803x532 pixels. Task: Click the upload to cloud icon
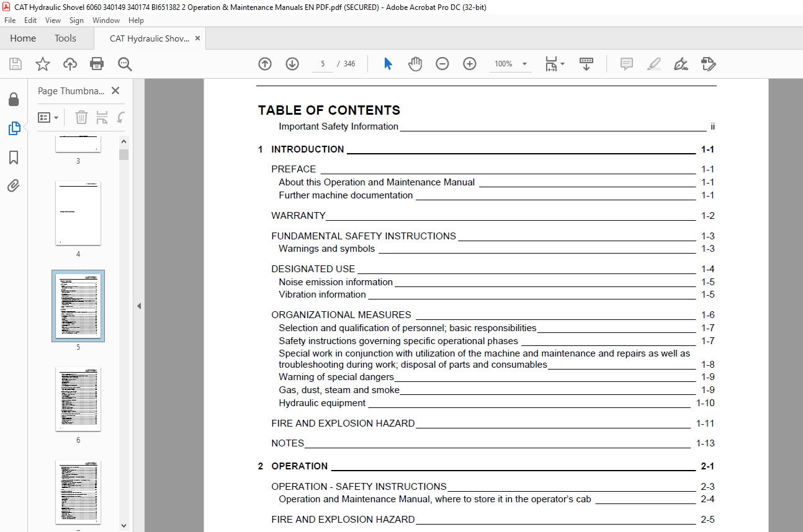tap(70, 64)
